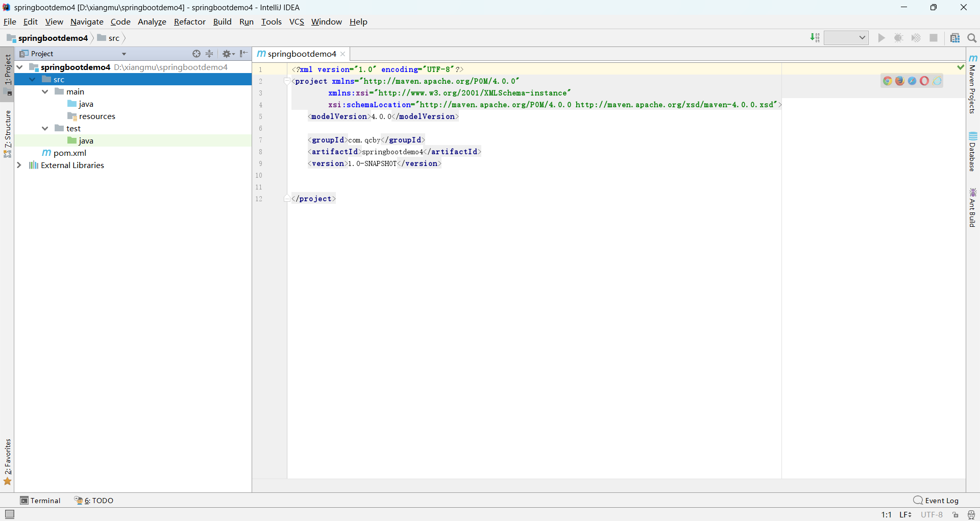980x521 pixels.
Task: Click the UTF-8 encoding selector
Action: [x=932, y=515]
